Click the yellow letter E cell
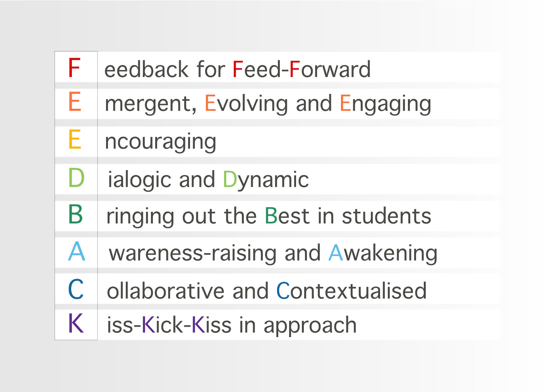 76,141
